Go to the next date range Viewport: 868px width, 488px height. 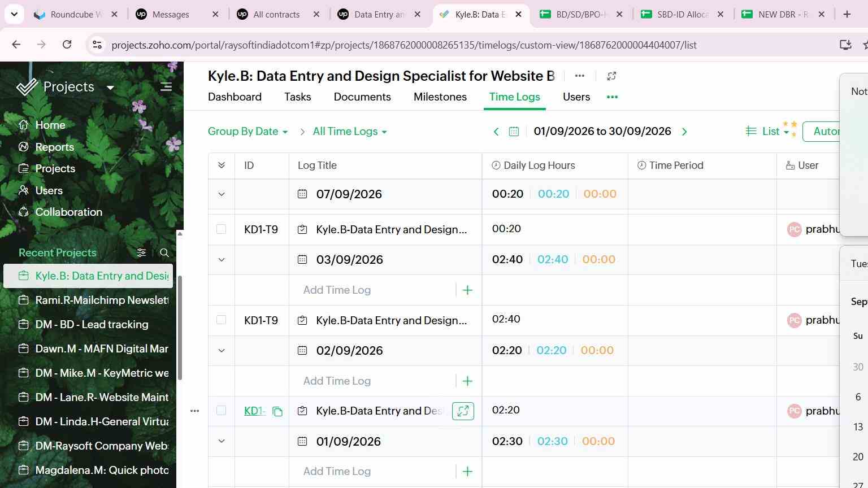[x=684, y=132]
